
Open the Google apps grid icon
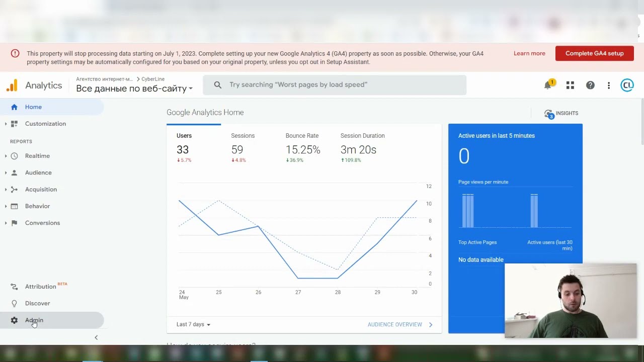pyautogui.click(x=570, y=85)
